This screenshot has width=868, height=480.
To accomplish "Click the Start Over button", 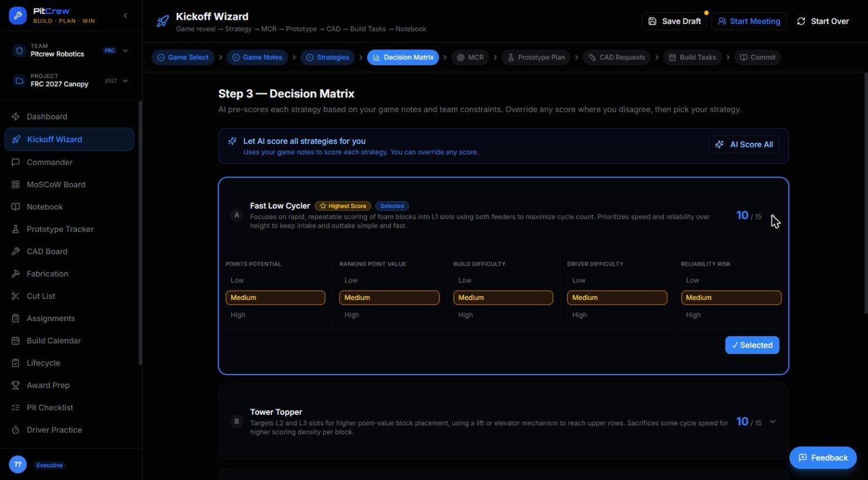I will tap(823, 21).
